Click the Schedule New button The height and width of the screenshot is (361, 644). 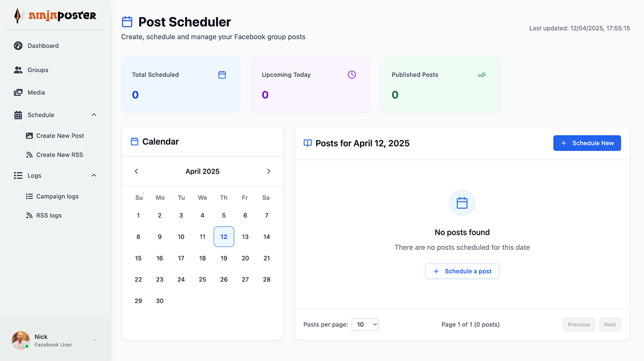pos(587,143)
